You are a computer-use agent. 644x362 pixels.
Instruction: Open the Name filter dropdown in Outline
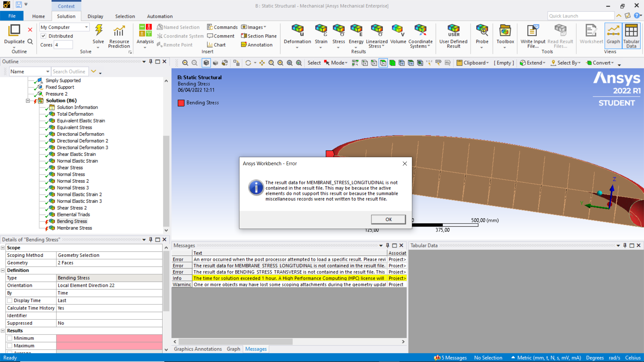(x=30, y=71)
